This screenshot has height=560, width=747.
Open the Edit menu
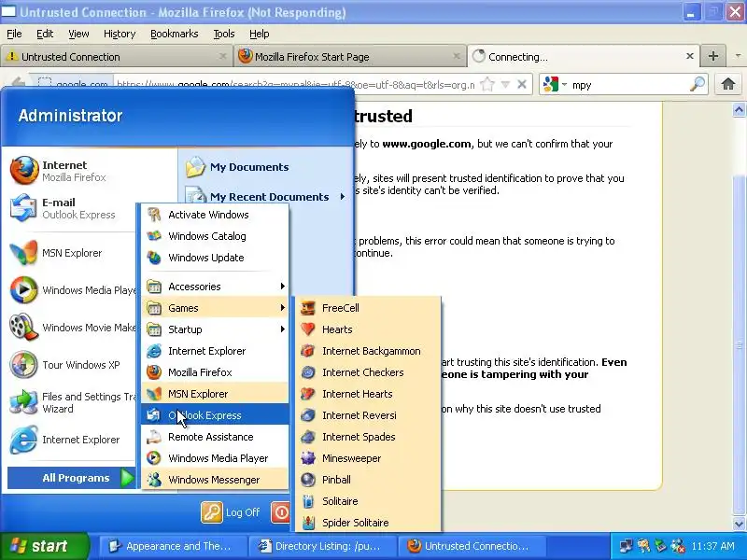[45, 34]
